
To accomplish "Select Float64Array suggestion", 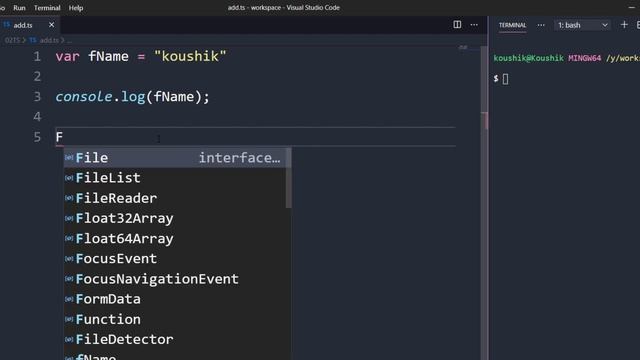I will point(175,238).
